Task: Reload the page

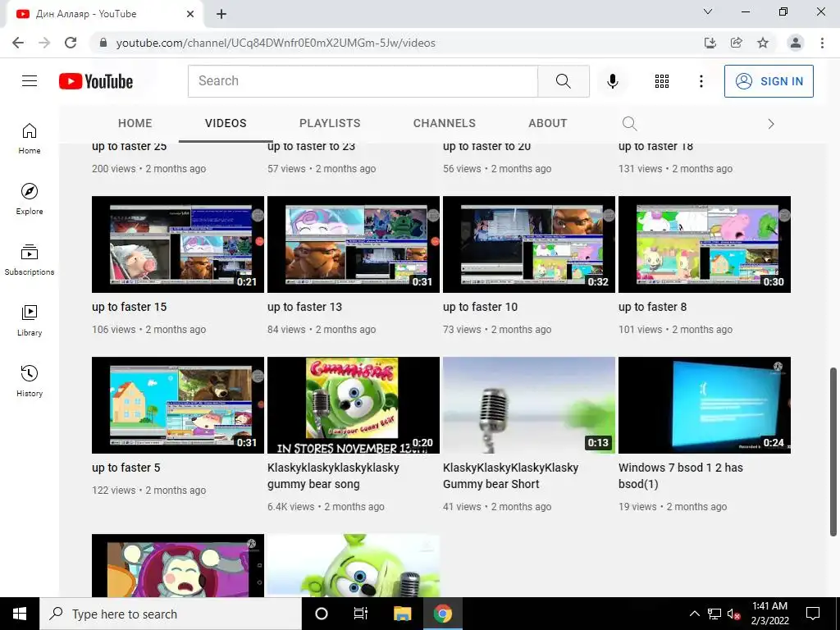Action: (x=71, y=43)
